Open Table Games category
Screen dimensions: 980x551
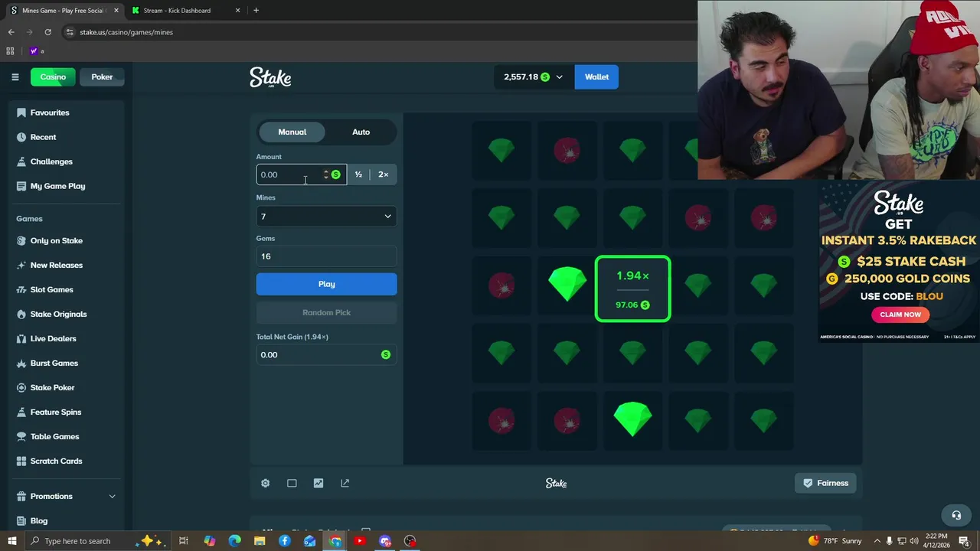coord(54,436)
